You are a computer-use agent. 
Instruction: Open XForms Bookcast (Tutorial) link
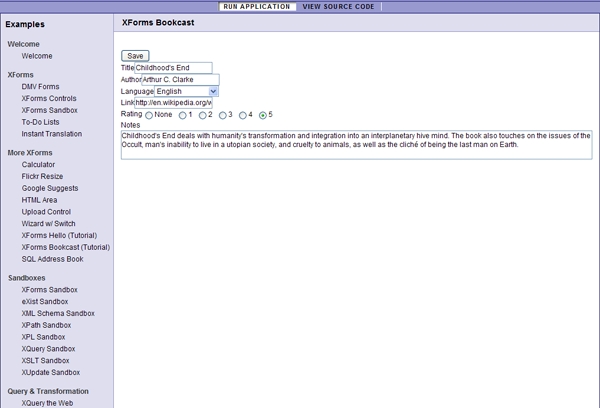(x=66, y=247)
